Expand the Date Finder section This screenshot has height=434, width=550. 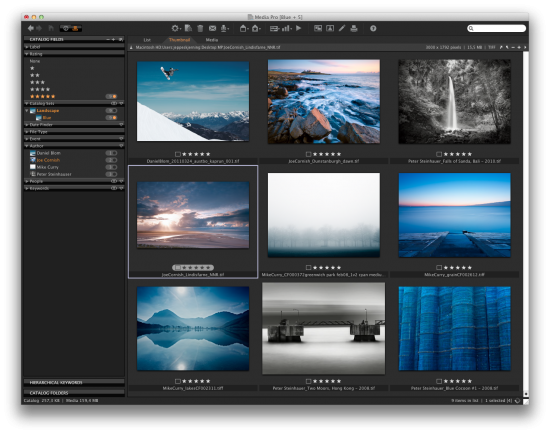[x=27, y=125]
